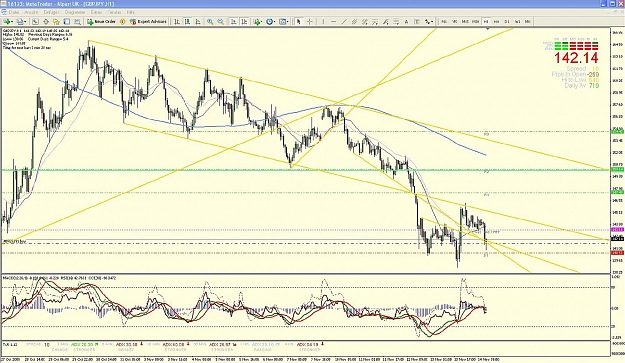625x363 pixels.
Task: Click the zoom in magnifier
Action: [210, 22]
